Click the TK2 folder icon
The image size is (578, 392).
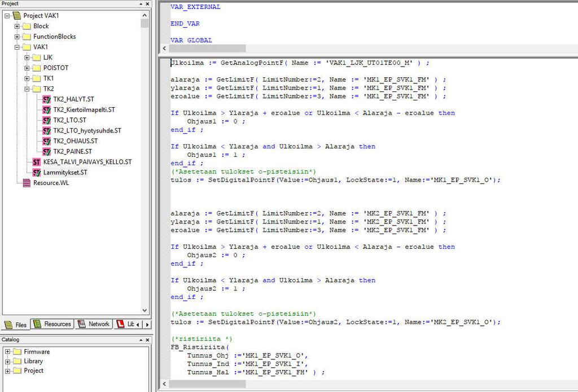tap(37, 89)
